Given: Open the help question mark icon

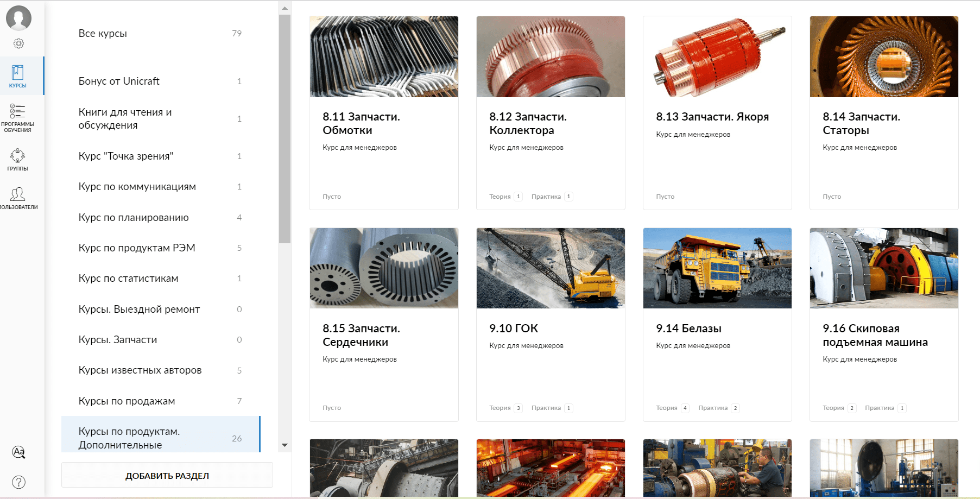Looking at the screenshot, I should pyautogui.click(x=18, y=482).
